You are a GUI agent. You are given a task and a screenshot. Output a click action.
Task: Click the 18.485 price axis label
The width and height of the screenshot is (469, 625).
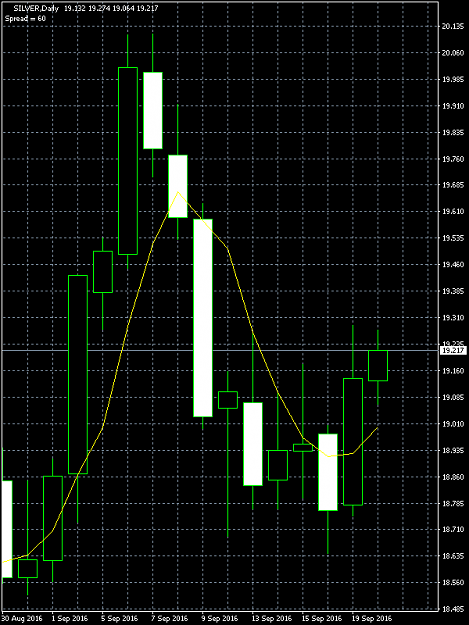click(453, 609)
